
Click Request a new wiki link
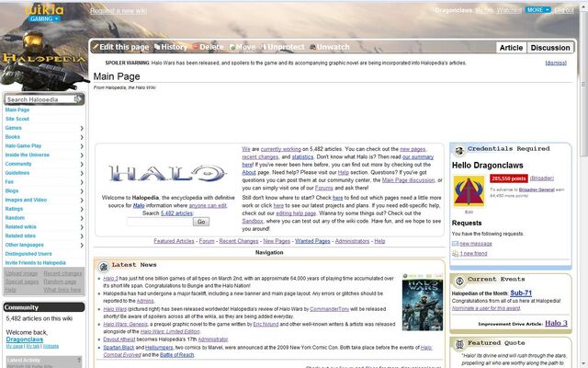pyautogui.click(x=119, y=10)
